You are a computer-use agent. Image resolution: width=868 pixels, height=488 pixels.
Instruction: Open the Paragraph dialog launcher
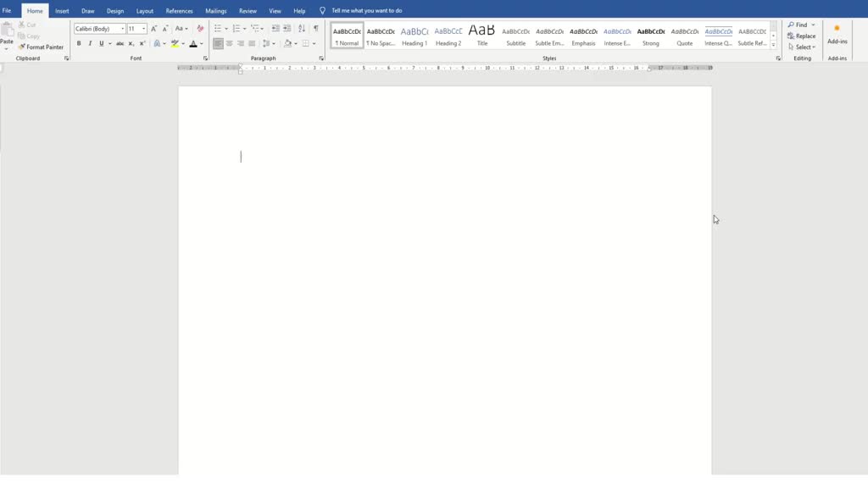pyautogui.click(x=321, y=58)
